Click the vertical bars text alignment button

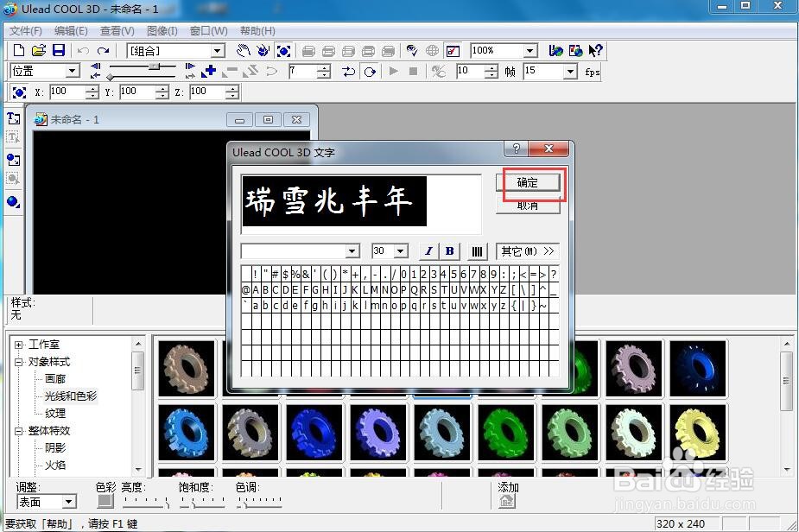coord(477,251)
